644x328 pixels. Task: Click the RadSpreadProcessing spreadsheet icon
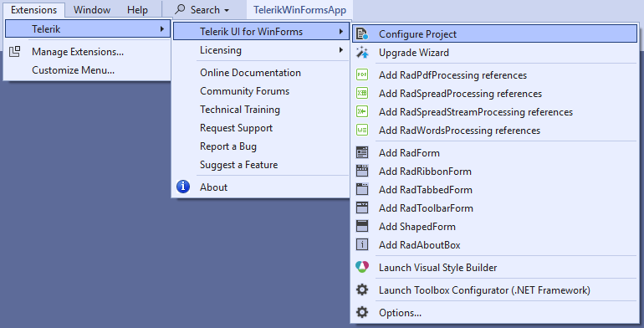[362, 94]
